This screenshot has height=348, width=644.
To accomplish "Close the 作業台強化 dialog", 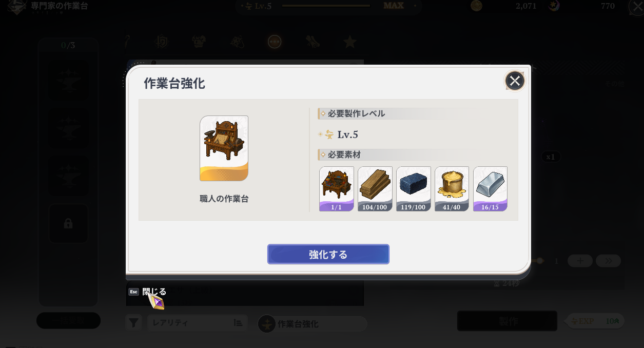I will coord(515,81).
